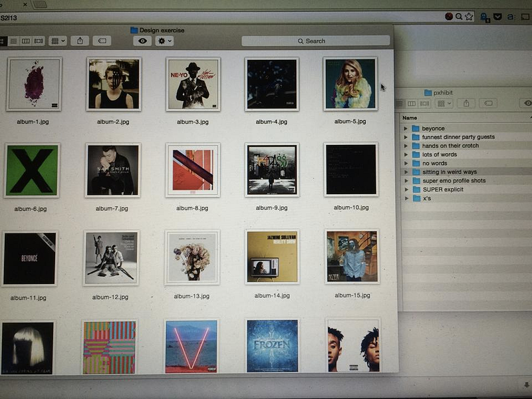
Task: Click the Pocket extension icon in browser
Action: point(497,16)
